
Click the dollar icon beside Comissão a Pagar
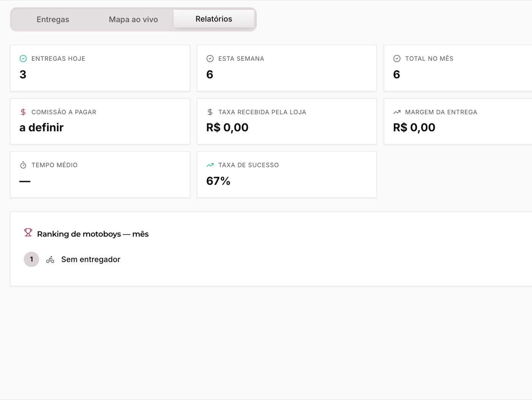pyautogui.click(x=23, y=112)
